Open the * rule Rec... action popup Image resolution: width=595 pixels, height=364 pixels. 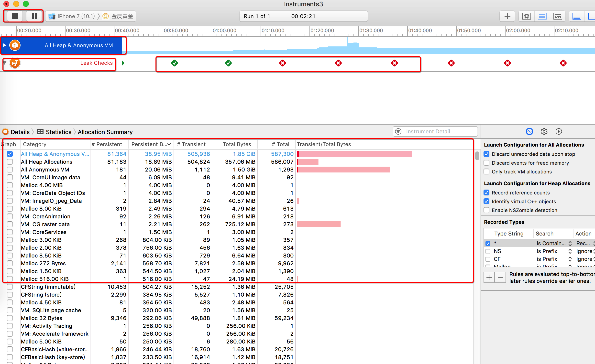pos(585,243)
